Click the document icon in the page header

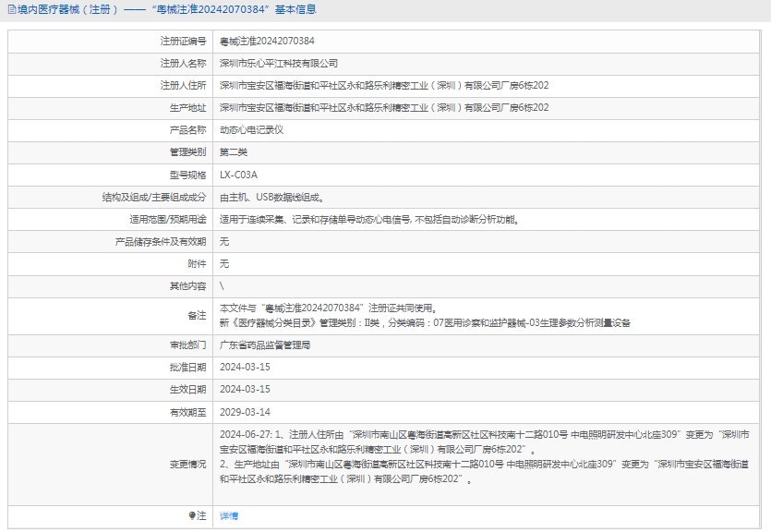point(10,10)
